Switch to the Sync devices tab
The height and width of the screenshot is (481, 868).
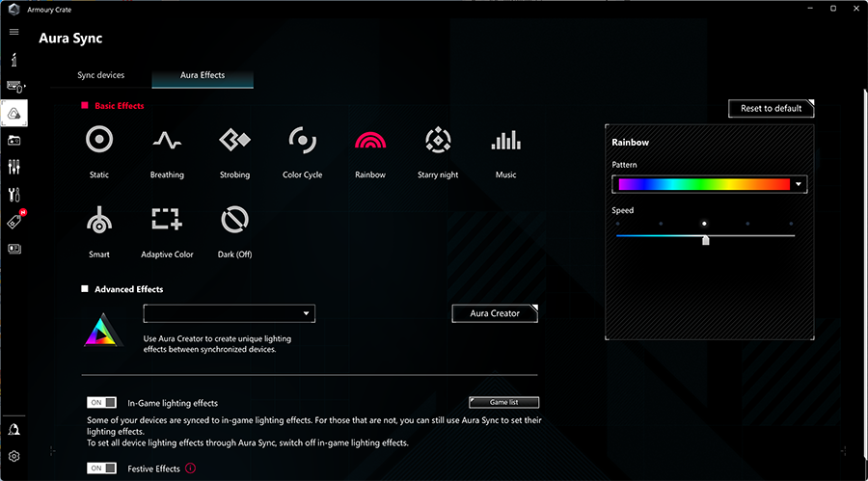(101, 75)
